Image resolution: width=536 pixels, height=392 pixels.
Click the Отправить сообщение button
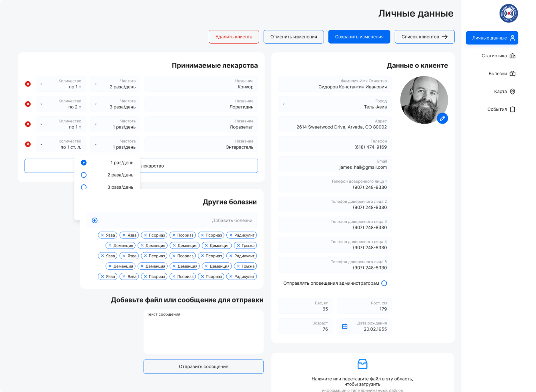coord(204,366)
